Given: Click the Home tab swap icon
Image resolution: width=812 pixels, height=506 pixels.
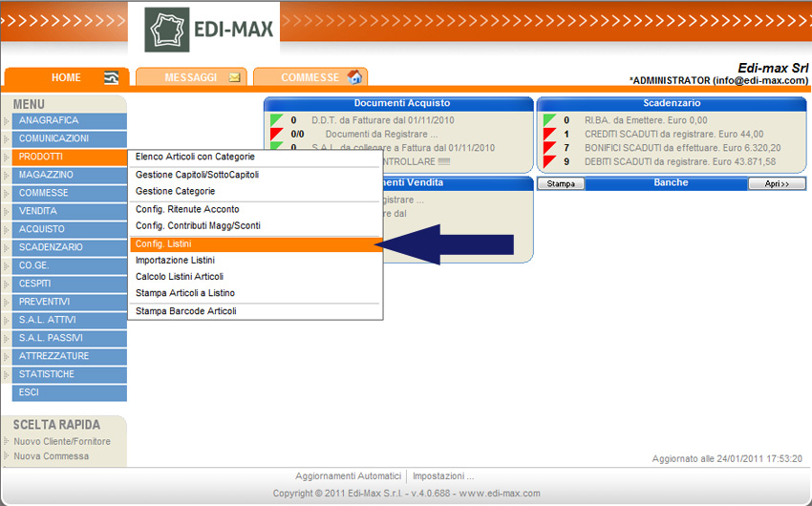Looking at the screenshot, I should [x=112, y=77].
